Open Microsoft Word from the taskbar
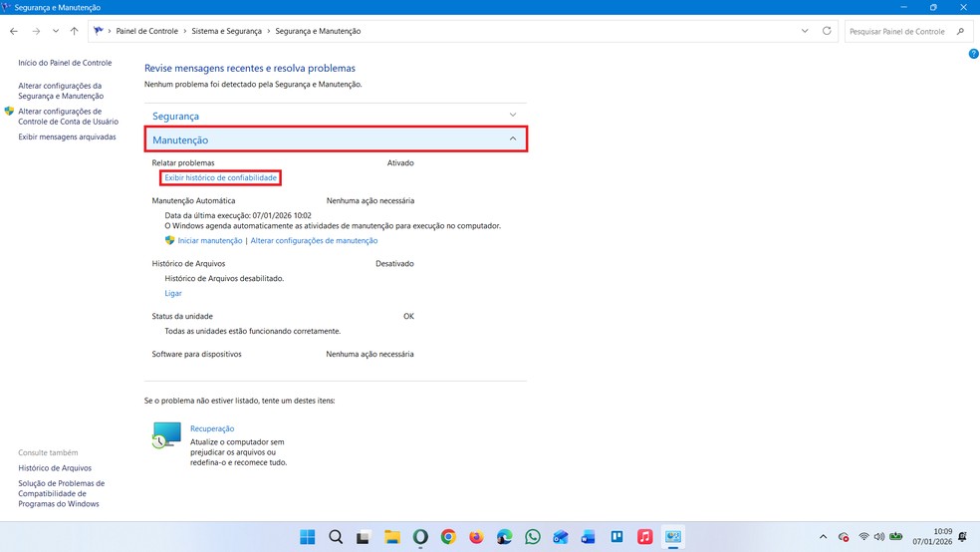This screenshot has width=980, height=552. (x=589, y=537)
